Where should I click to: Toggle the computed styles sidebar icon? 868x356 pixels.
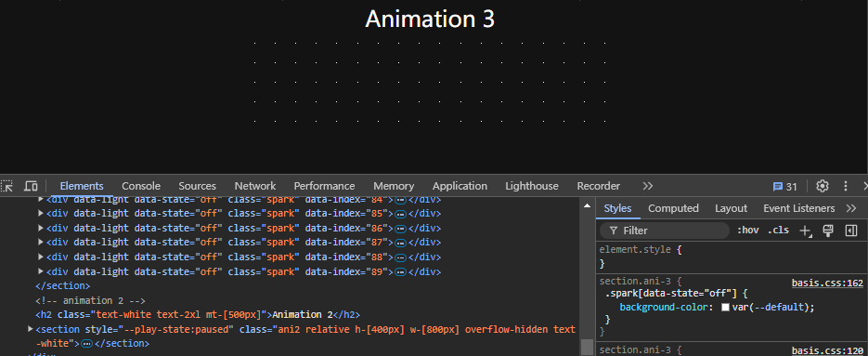click(x=851, y=231)
